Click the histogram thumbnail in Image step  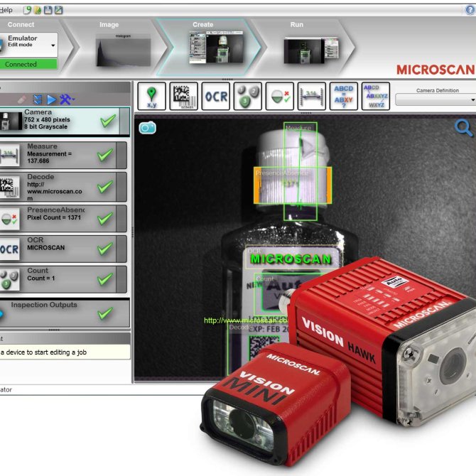[123, 50]
